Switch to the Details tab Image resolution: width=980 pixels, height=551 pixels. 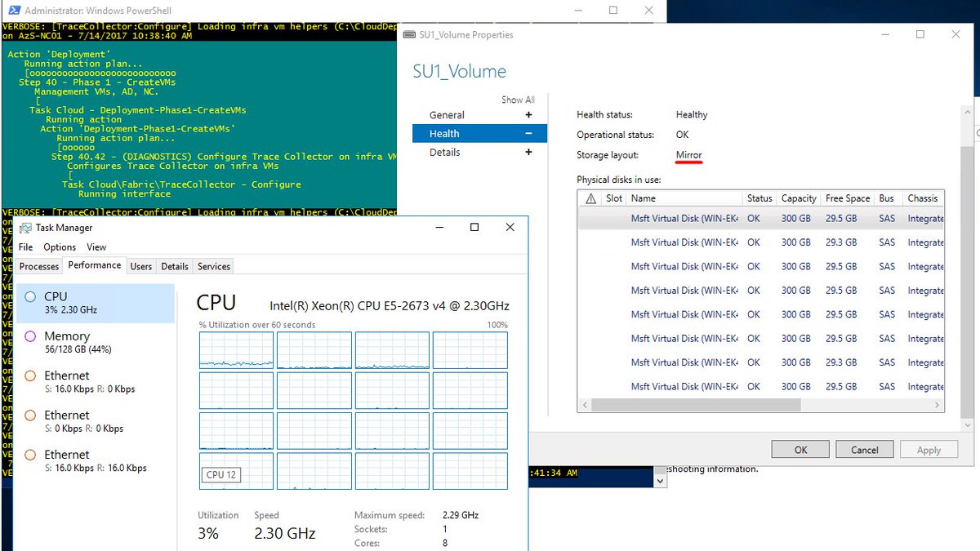pos(175,266)
